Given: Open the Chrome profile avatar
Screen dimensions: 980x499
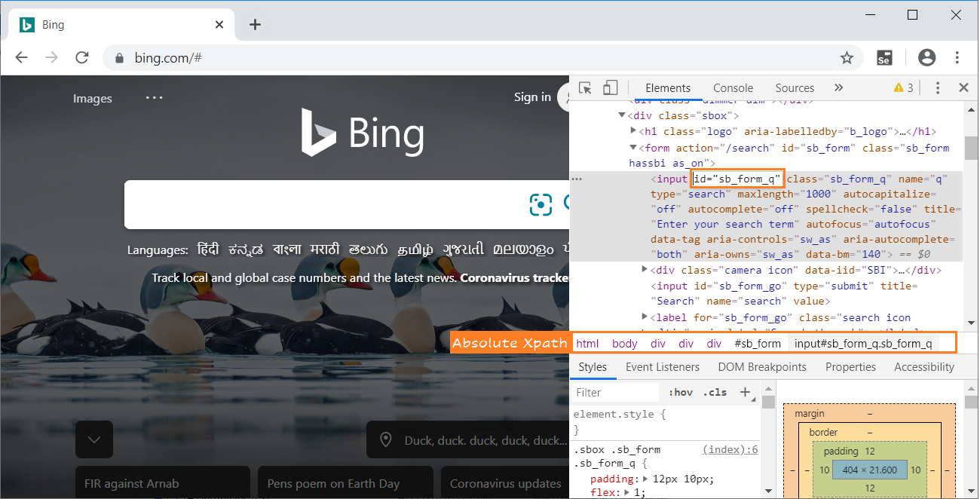Looking at the screenshot, I should click(x=927, y=58).
